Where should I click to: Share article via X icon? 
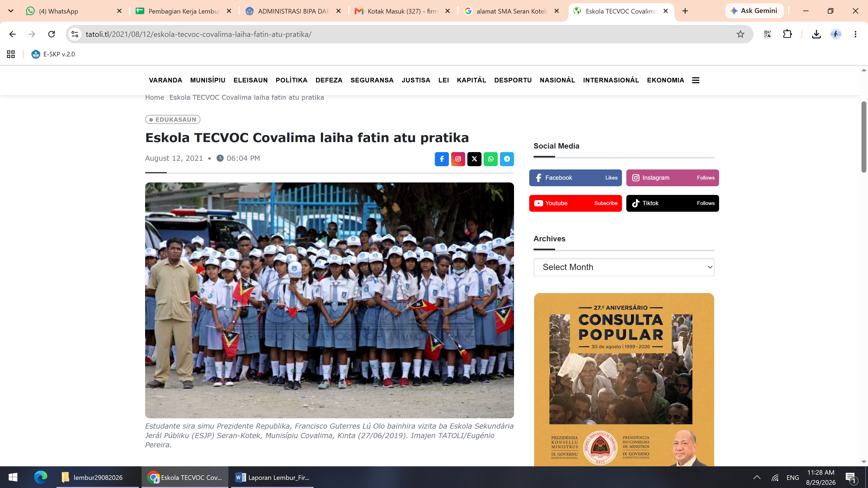[474, 159]
